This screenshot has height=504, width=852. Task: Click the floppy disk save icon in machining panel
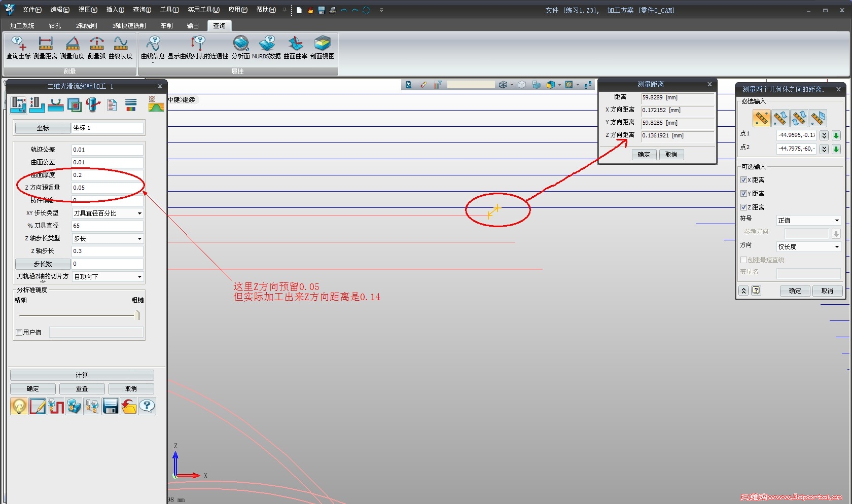(x=111, y=406)
